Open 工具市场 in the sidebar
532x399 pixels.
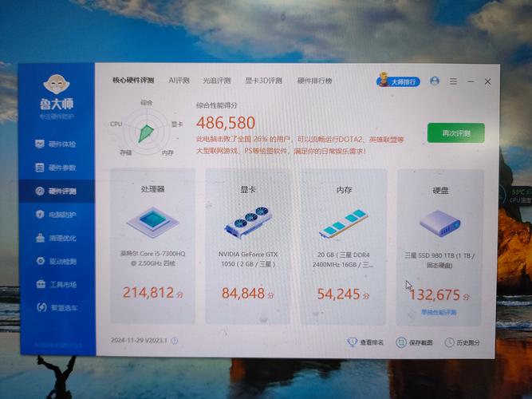point(56,284)
